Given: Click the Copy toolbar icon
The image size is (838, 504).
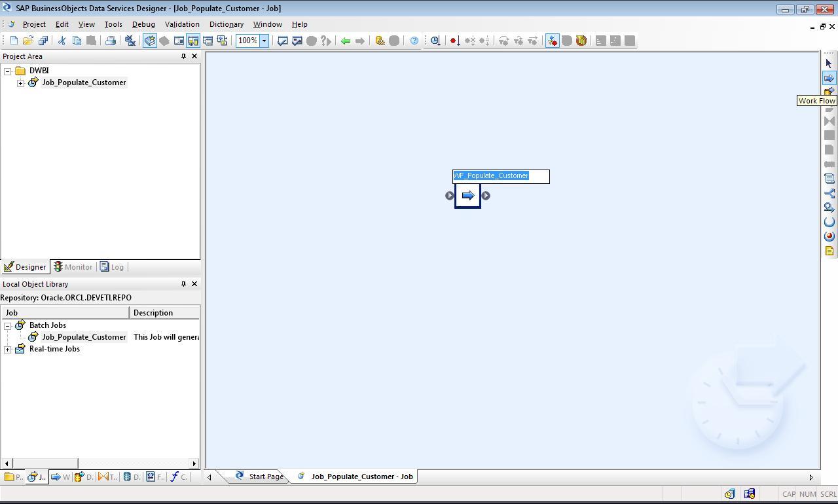Looking at the screenshot, I should pyautogui.click(x=77, y=41).
